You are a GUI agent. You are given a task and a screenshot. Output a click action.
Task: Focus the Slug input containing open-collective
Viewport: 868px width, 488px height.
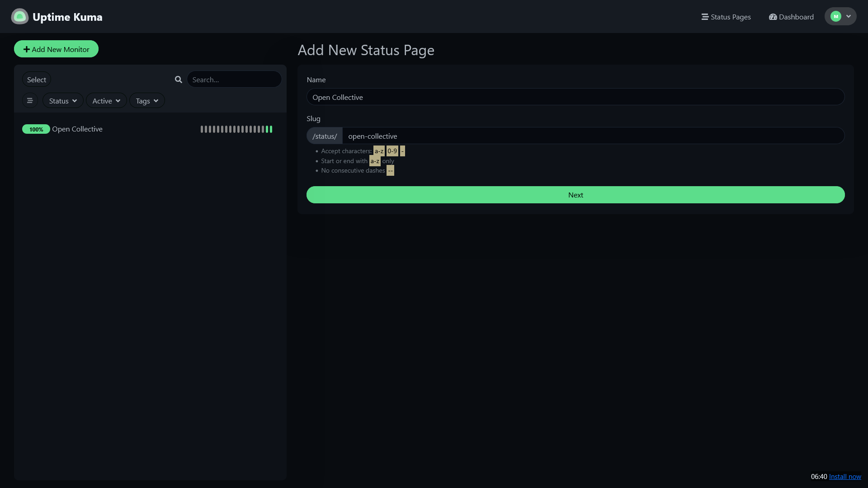pos(593,136)
